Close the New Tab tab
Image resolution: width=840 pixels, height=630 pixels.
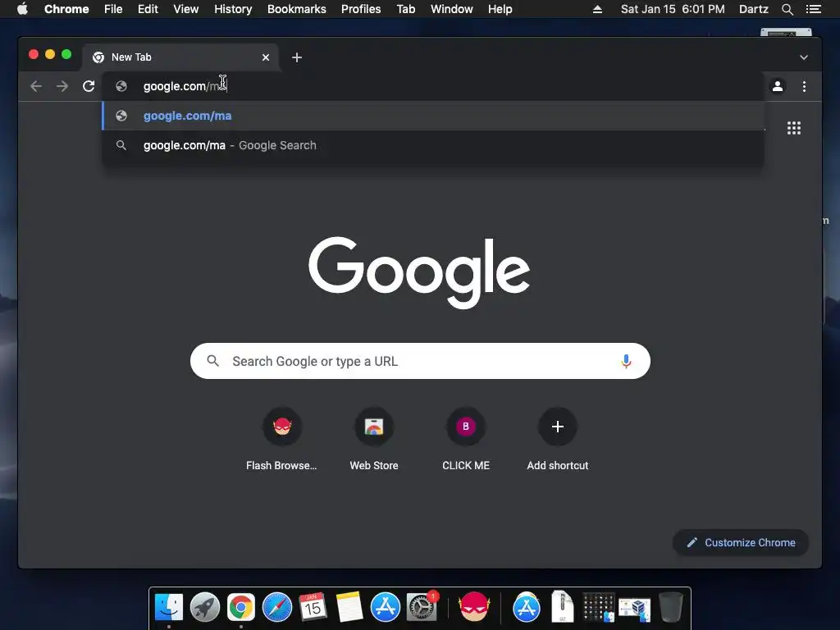coord(266,57)
